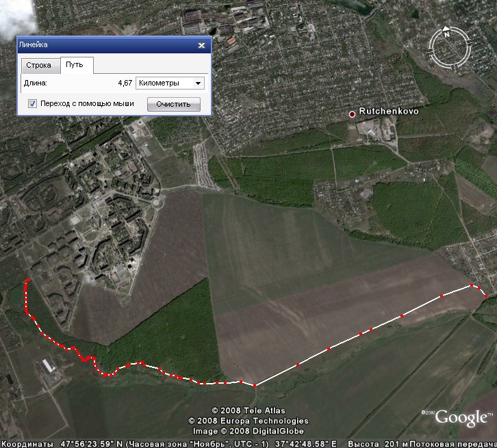
Task: Click the center of the compass ring
Action: (x=450, y=48)
